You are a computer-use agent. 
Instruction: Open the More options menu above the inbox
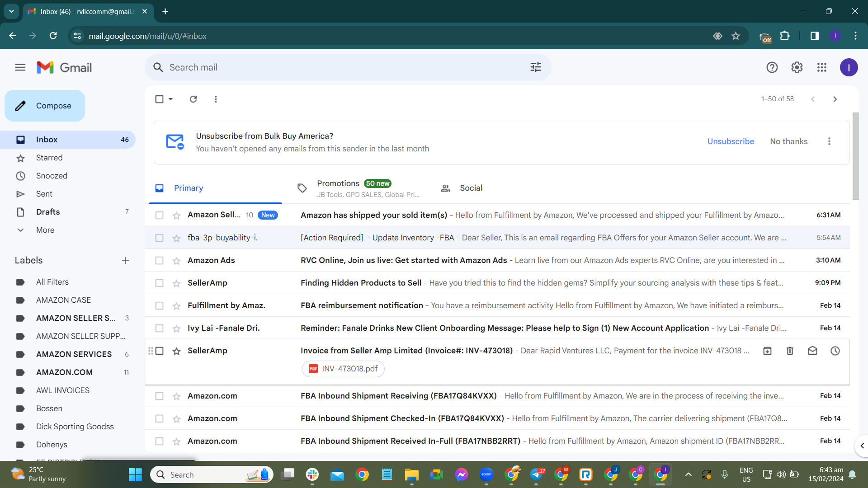[x=216, y=99]
